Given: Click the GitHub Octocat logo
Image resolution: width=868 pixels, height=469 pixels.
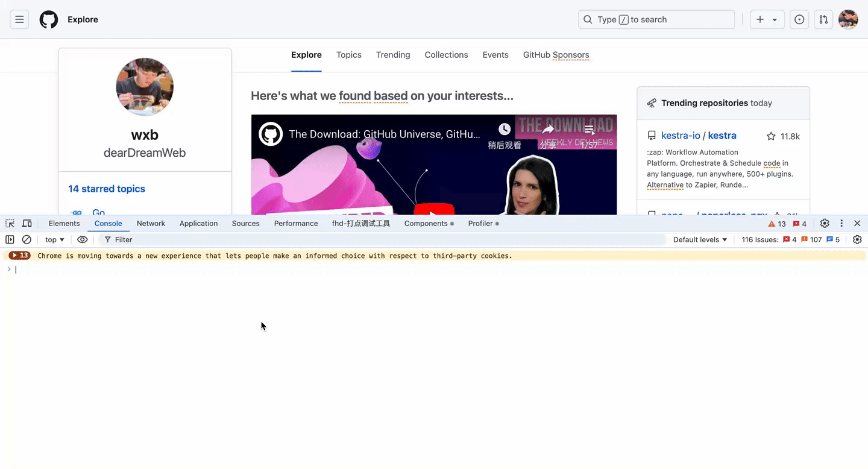Looking at the screenshot, I should [x=49, y=19].
